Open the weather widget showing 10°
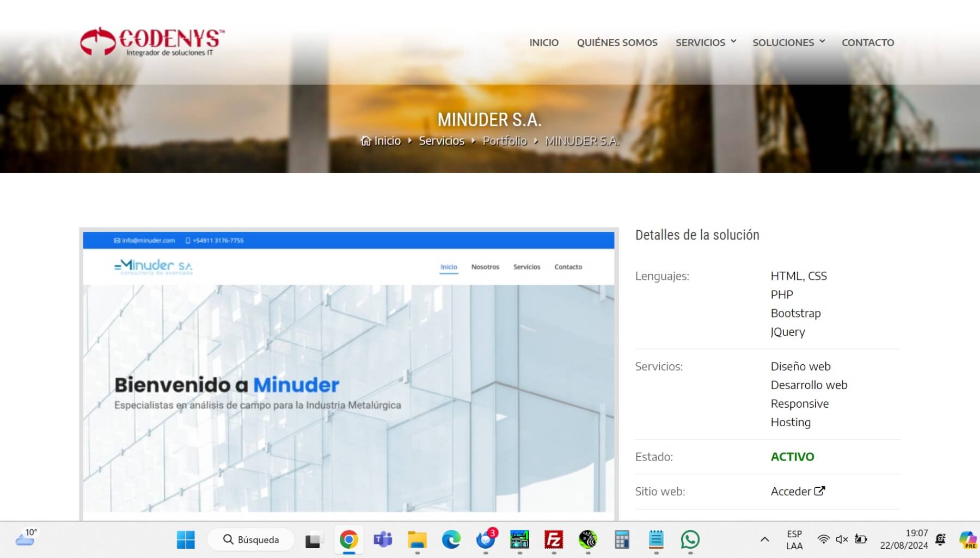This screenshot has width=980, height=558. 26,537
